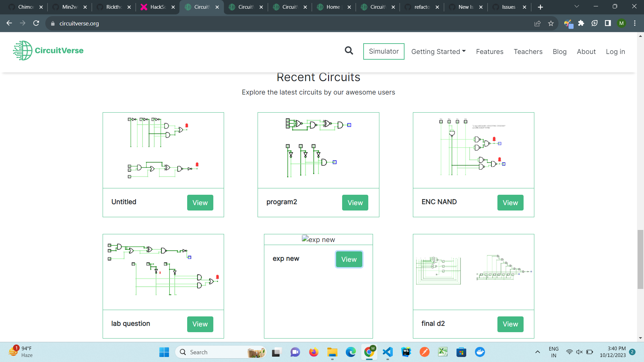Open the Blog page

[559, 51]
